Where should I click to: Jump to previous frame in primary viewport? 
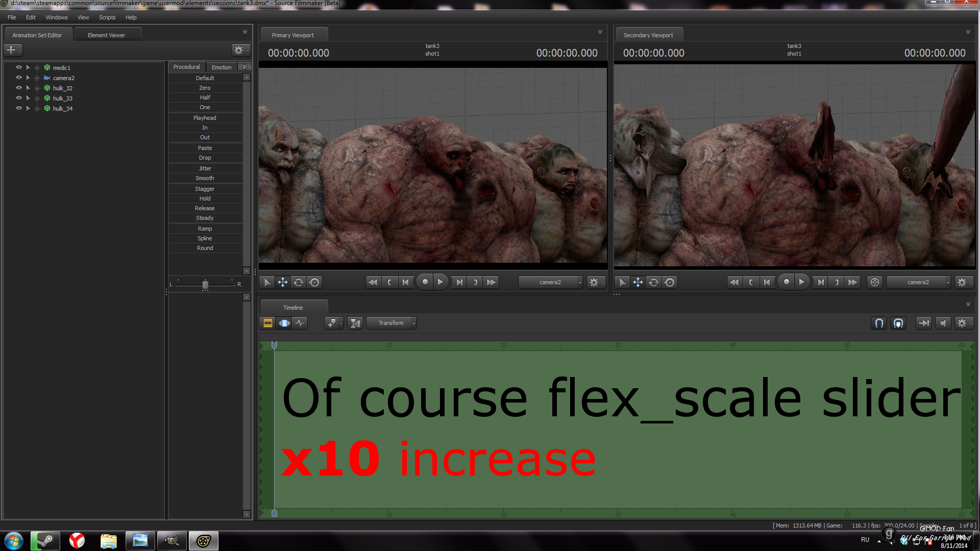[x=406, y=282]
